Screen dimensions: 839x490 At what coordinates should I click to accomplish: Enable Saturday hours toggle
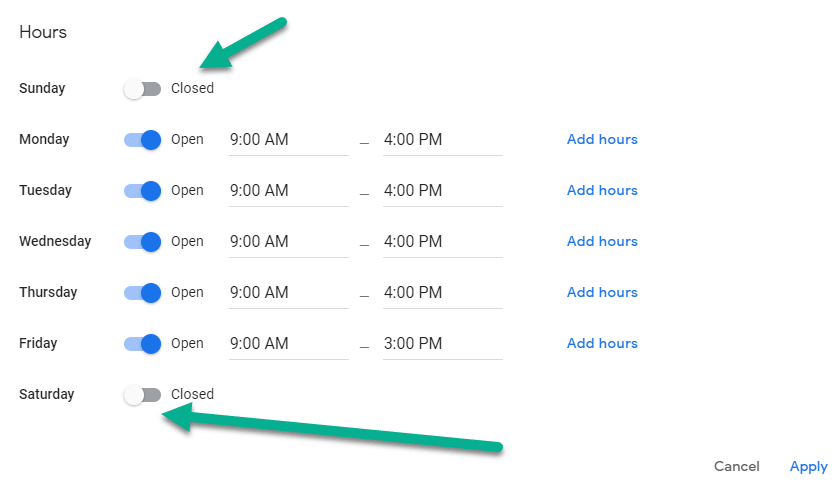142,395
